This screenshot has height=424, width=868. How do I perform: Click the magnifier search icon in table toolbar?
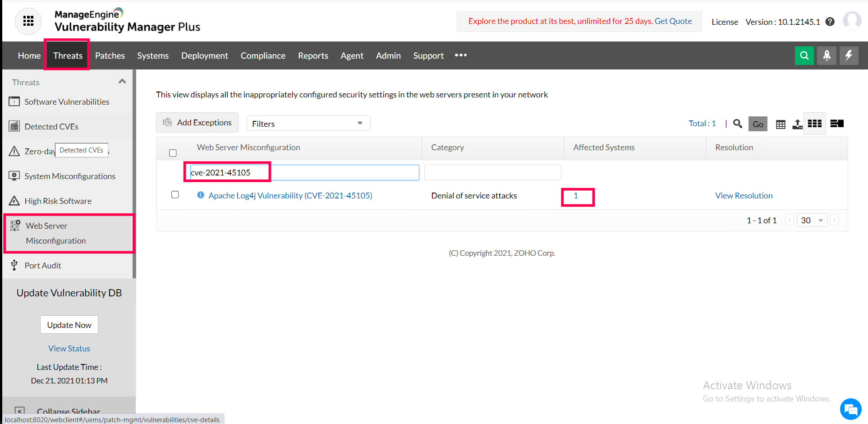click(738, 124)
